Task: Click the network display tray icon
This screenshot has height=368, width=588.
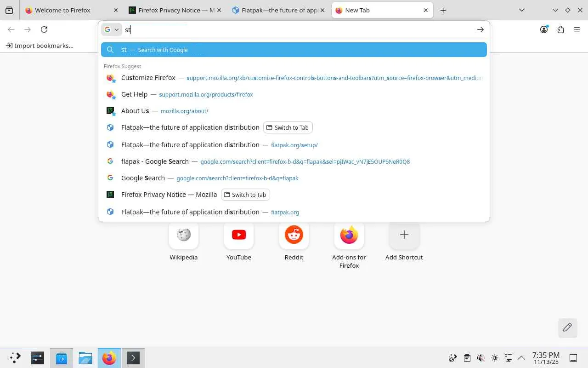Action: 508,358
